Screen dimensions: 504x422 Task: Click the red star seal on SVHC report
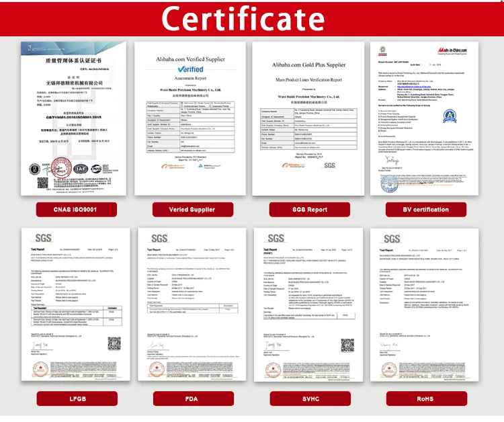point(274,370)
